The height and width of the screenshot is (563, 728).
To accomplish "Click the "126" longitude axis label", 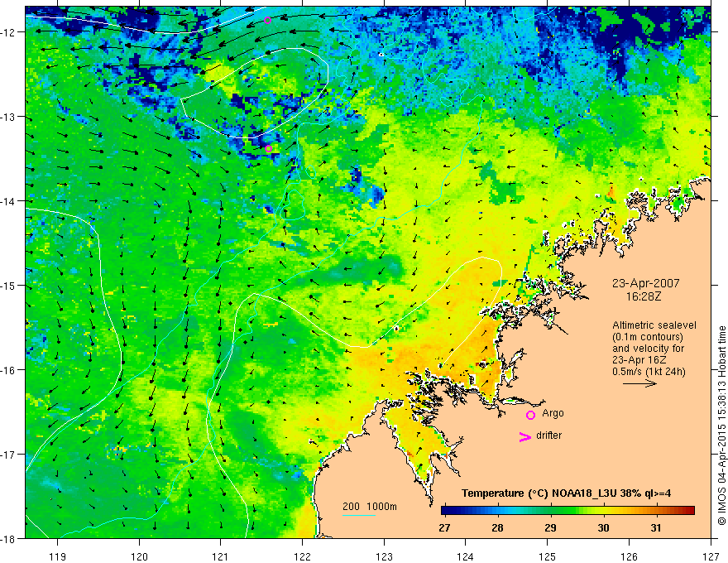I will tap(629, 556).
